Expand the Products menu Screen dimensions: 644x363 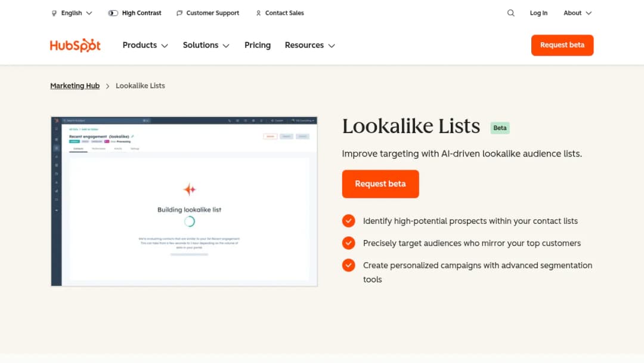[145, 45]
